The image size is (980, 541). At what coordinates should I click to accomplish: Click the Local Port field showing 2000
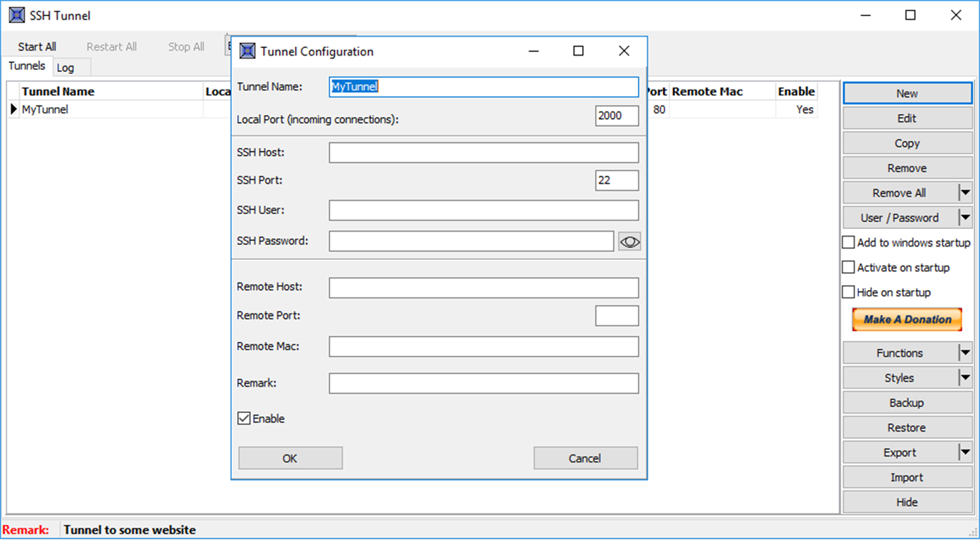point(617,116)
